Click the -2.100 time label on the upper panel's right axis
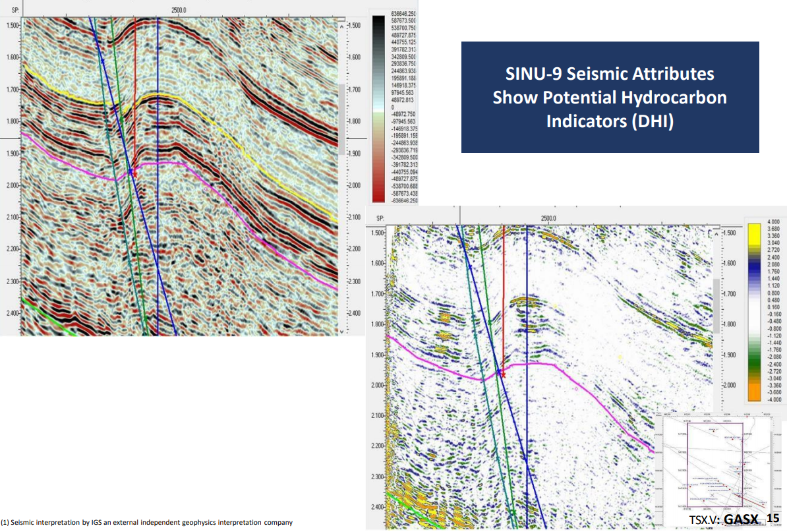The image size is (787, 532). [354, 218]
